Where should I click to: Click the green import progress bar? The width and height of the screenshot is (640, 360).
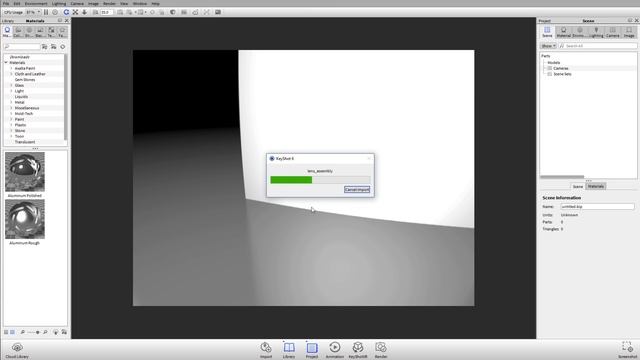(x=291, y=180)
